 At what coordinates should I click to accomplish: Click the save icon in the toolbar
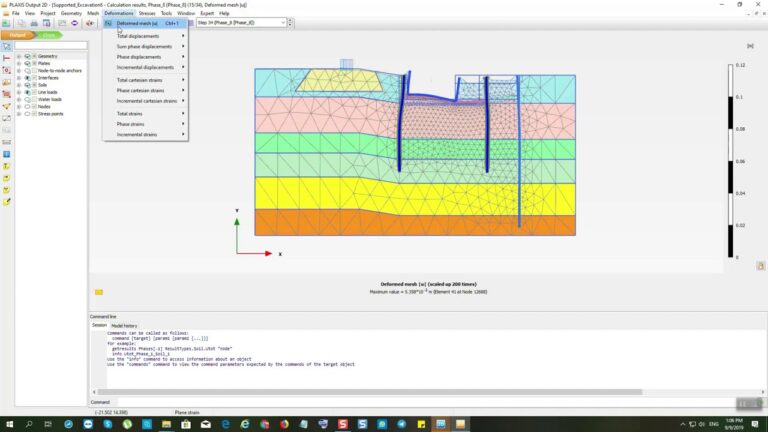click(20, 22)
